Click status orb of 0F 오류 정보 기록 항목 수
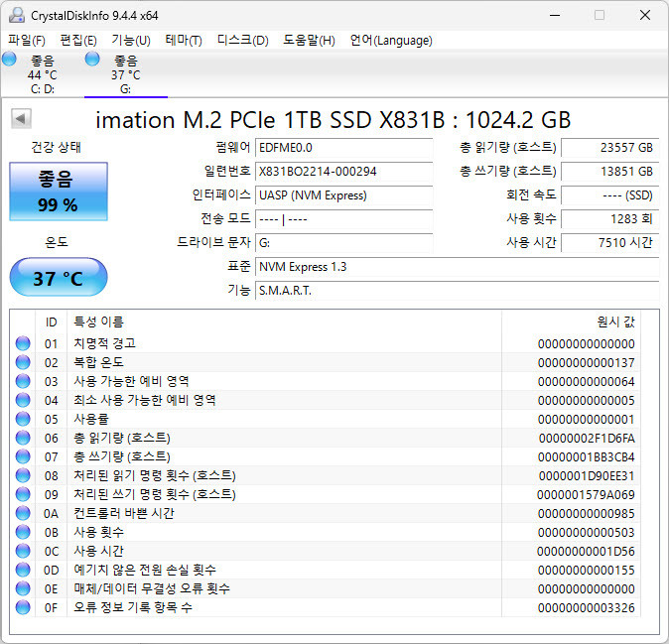Image resolution: width=669 pixels, height=644 pixels. coord(23,607)
